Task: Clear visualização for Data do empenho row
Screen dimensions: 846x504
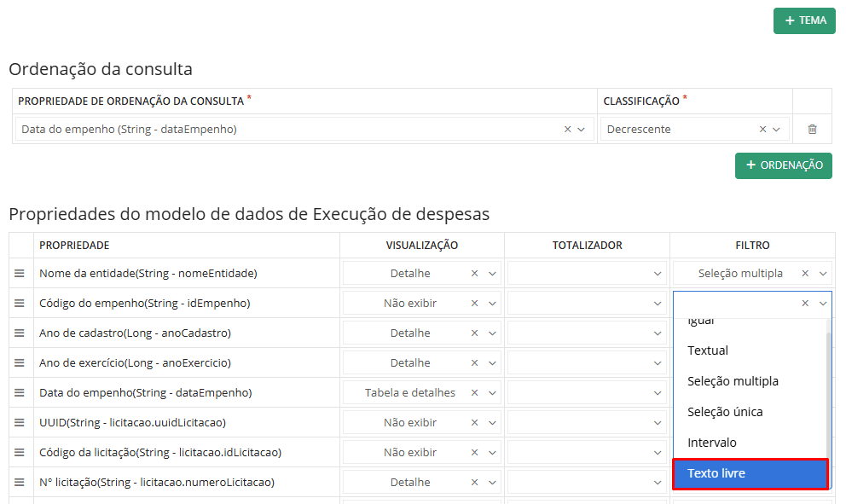Action: [475, 393]
